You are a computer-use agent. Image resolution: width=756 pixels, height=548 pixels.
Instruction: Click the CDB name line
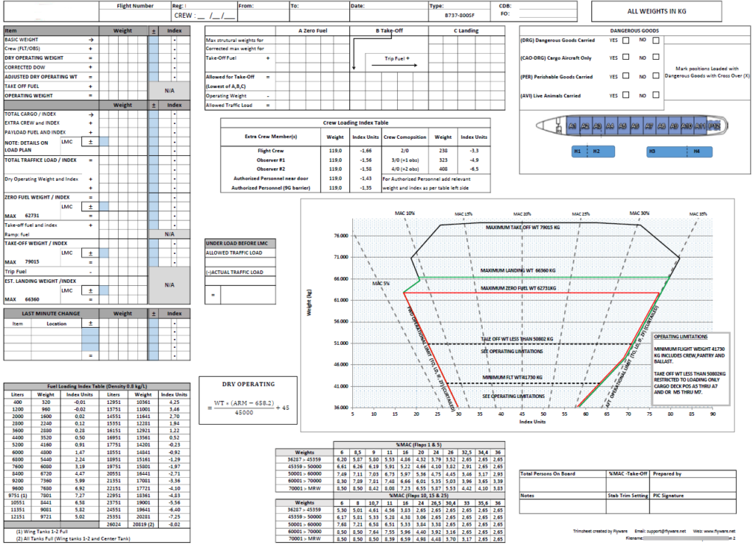tap(547, 6)
